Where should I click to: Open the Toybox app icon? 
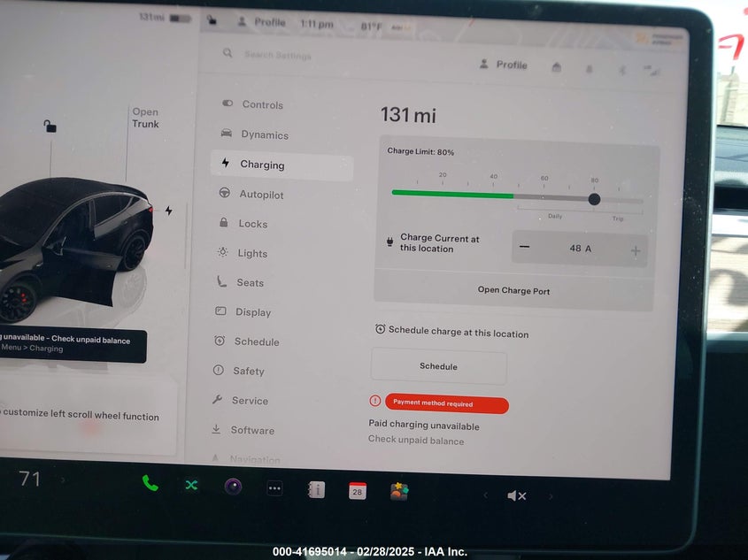pos(399,491)
